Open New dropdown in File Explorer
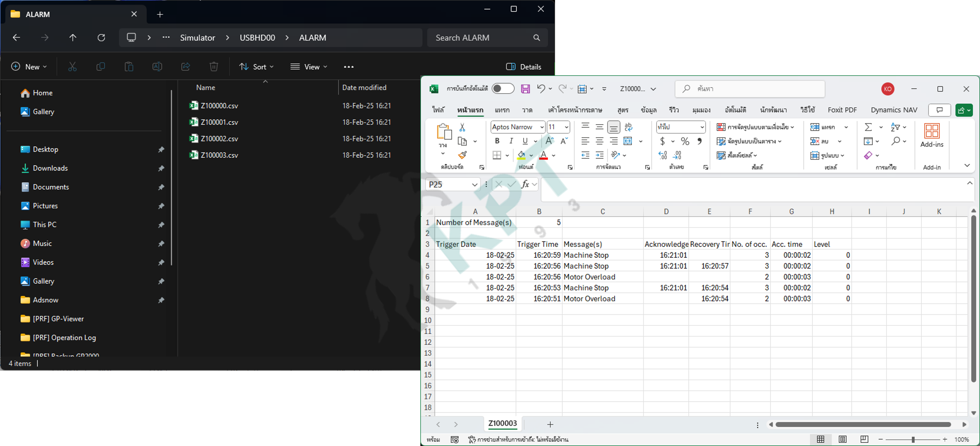980x446 pixels. click(x=29, y=67)
